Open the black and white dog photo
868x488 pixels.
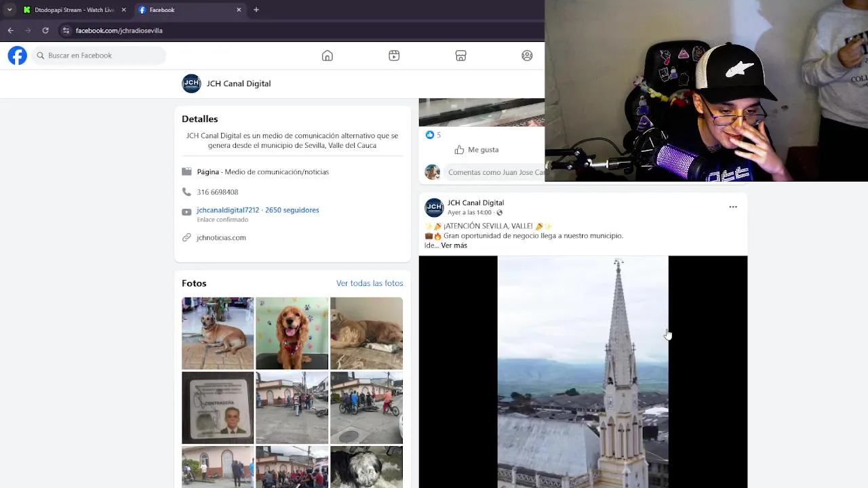click(366, 467)
